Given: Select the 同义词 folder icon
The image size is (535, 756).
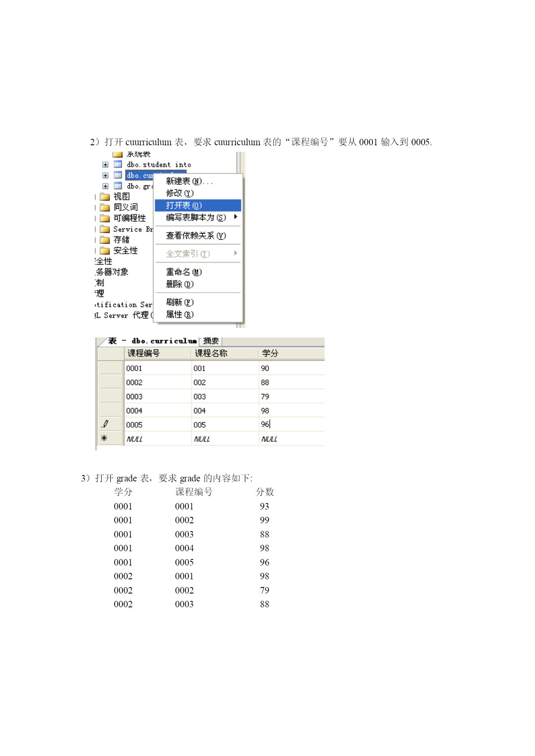Looking at the screenshot, I should click(105, 207).
